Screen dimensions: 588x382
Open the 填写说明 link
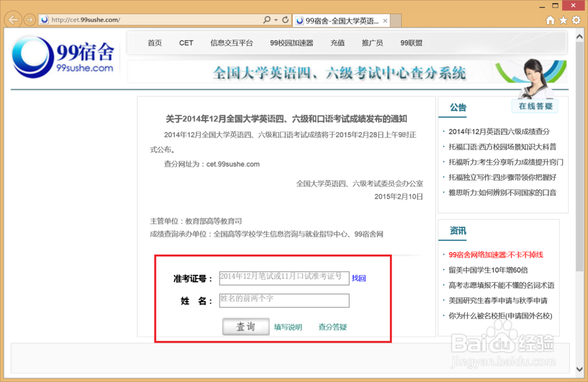point(288,327)
